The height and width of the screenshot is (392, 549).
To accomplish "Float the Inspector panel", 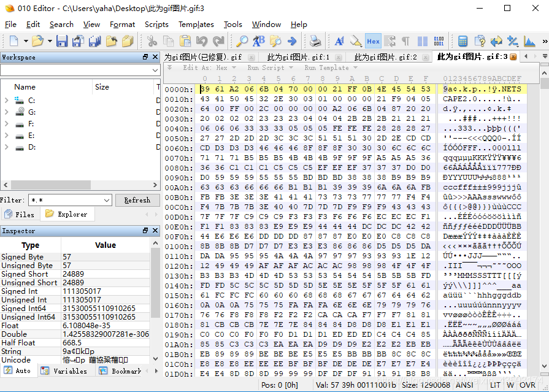I will 145,231.
